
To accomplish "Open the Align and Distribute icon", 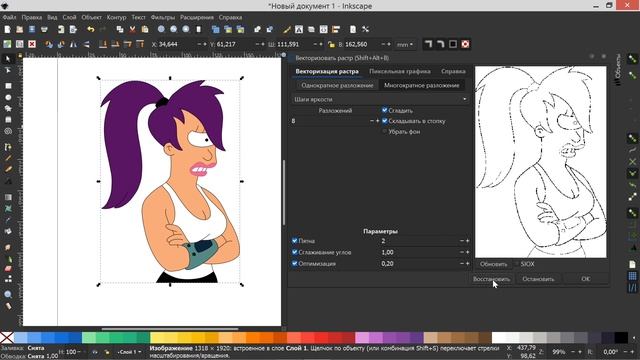I will 336,29.
